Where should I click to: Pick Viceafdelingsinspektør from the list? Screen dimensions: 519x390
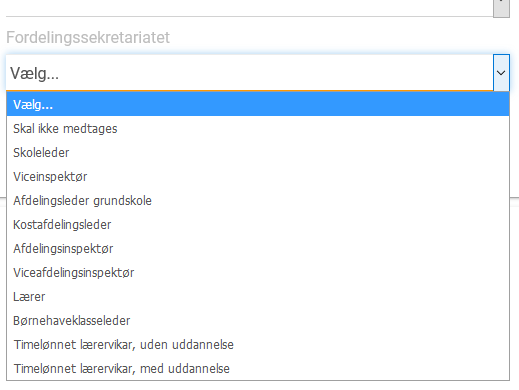coord(258,273)
